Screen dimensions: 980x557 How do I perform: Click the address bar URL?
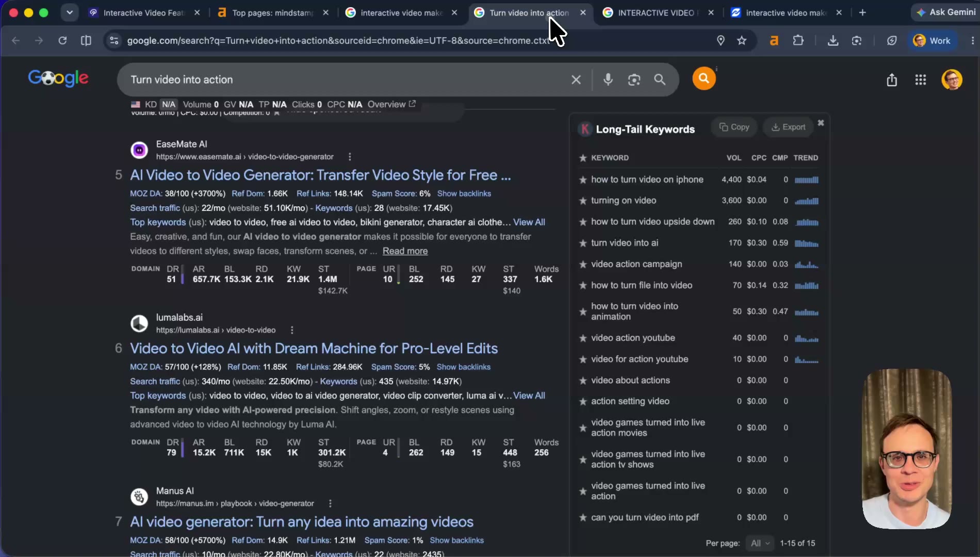tap(338, 40)
